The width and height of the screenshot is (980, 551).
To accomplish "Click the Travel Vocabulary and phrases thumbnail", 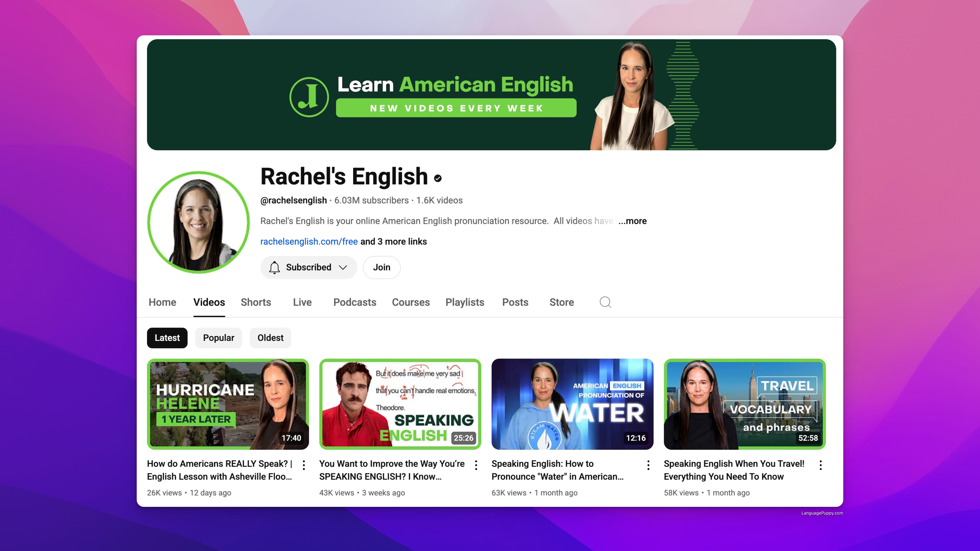I will tap(745, 404).
